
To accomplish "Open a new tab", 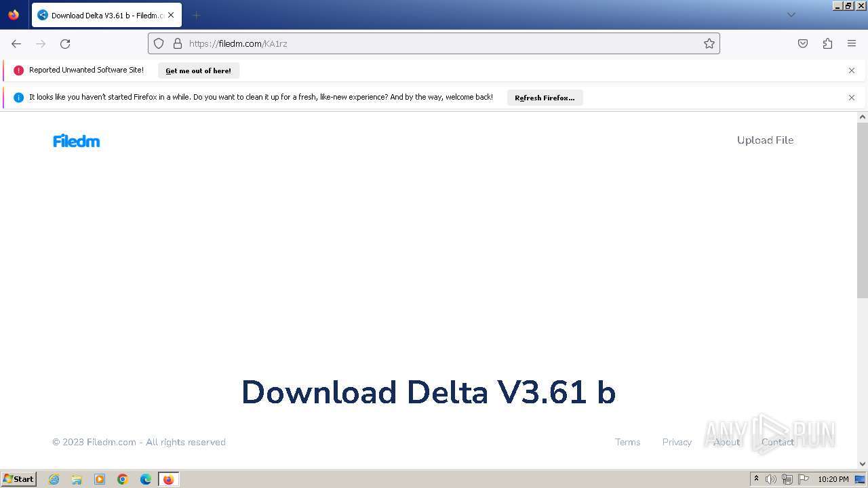I will pyautogui.click(x=196, y=15).
